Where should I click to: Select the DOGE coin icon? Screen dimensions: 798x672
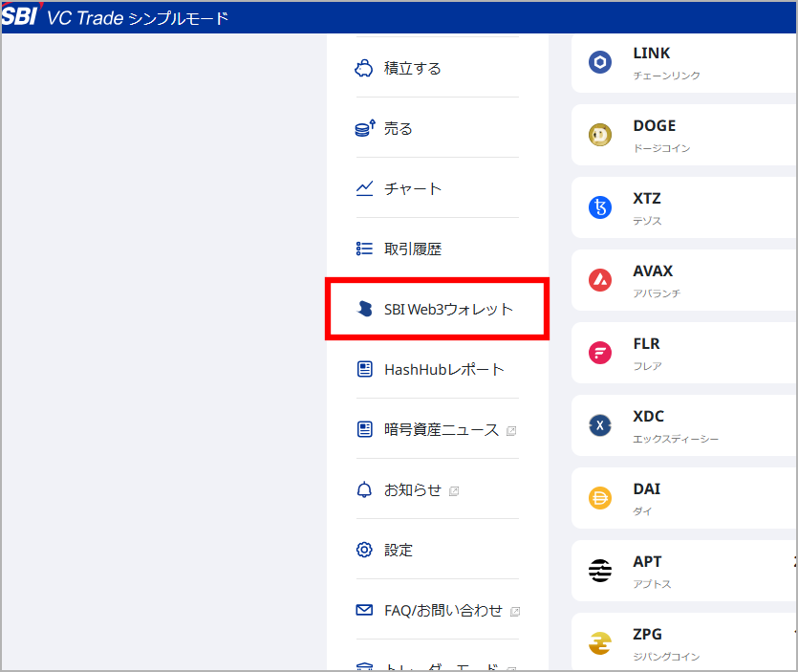[x=600, y=136]
